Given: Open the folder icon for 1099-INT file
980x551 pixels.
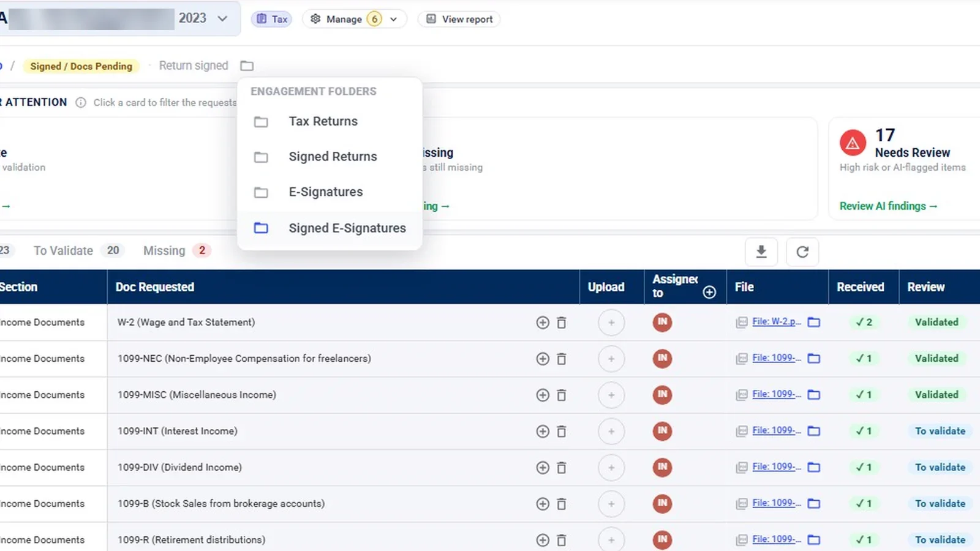Looking at the screenshot, I should pyautogui.click(x=814, y=431).
